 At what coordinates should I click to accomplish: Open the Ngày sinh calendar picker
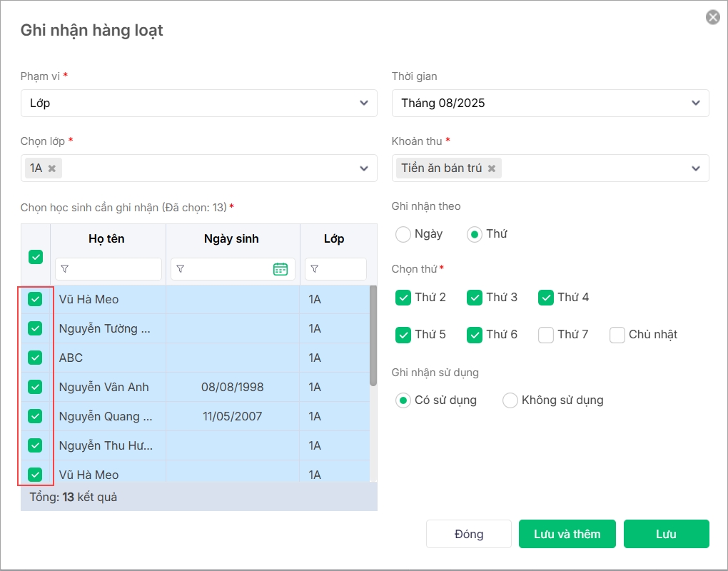coord(280,269)
